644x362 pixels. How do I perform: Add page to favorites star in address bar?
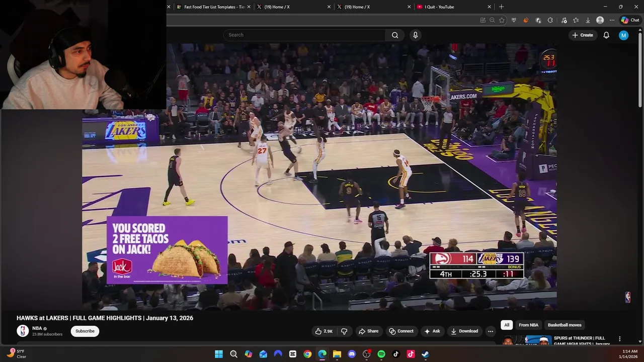[x=502, y=20]
